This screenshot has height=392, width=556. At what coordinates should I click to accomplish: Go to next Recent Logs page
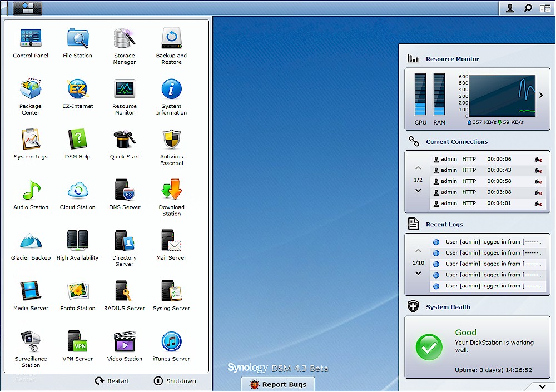click(419, 274)
